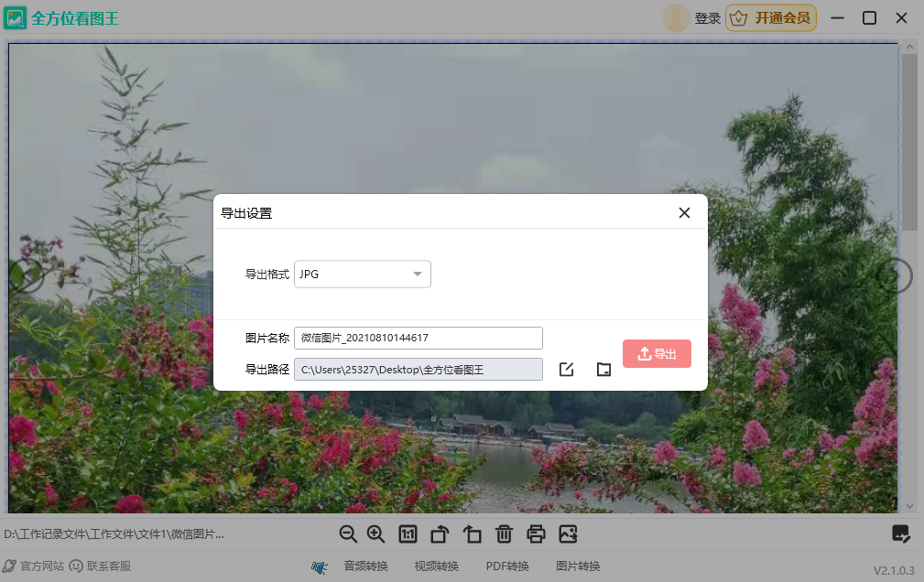
Task: Open the PDF转换 feature
Action: pos(505,566)
